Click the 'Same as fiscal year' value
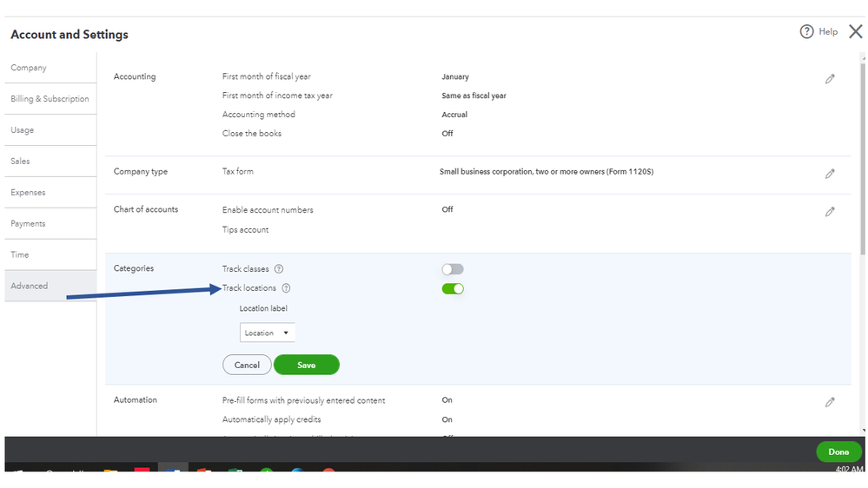The height and width of the screenshot is (488, 868). click(x=474, y=96)
